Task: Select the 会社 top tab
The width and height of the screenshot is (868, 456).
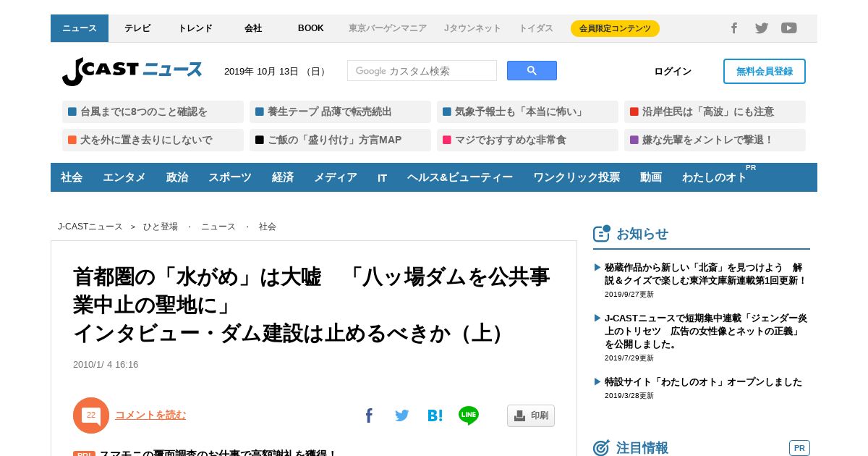Action: tap(253, 28)
